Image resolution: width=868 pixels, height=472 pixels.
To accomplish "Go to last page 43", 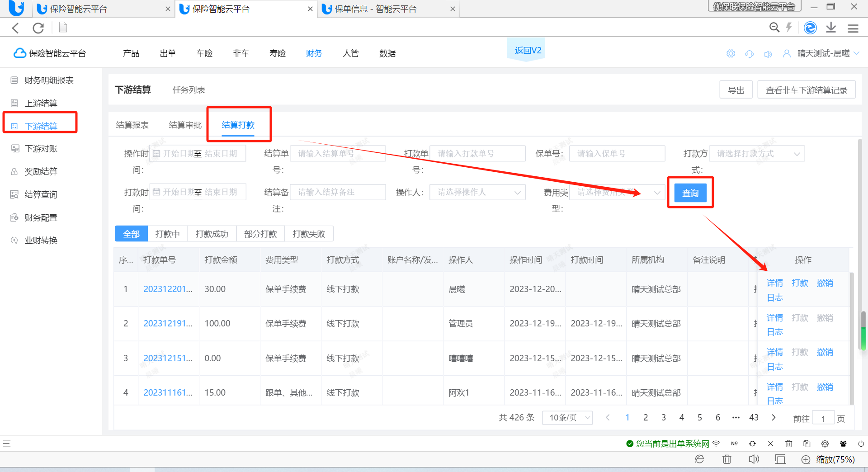I will click(x=754, y=418).
